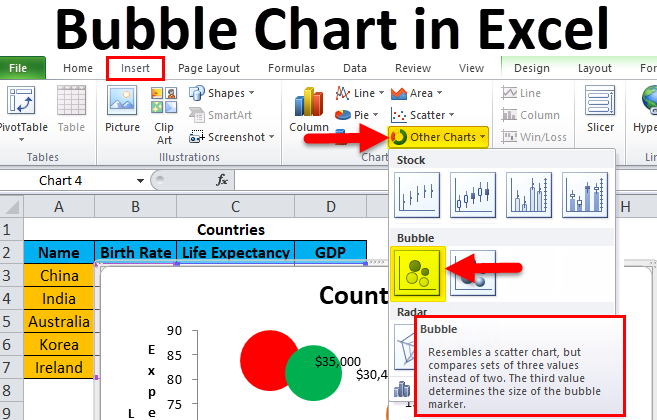Select column B header
657x420 pixels.
(x=135, y=207)
